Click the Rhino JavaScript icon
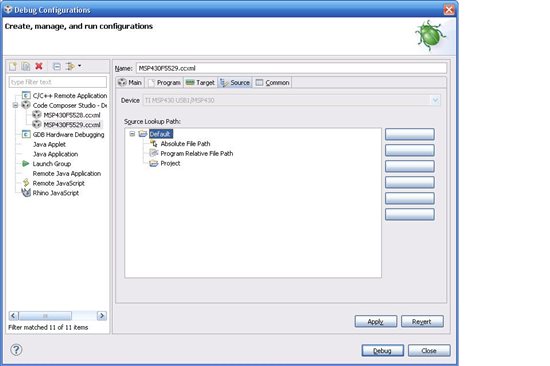This screenshot has width=550, height=366. point(26,193)
